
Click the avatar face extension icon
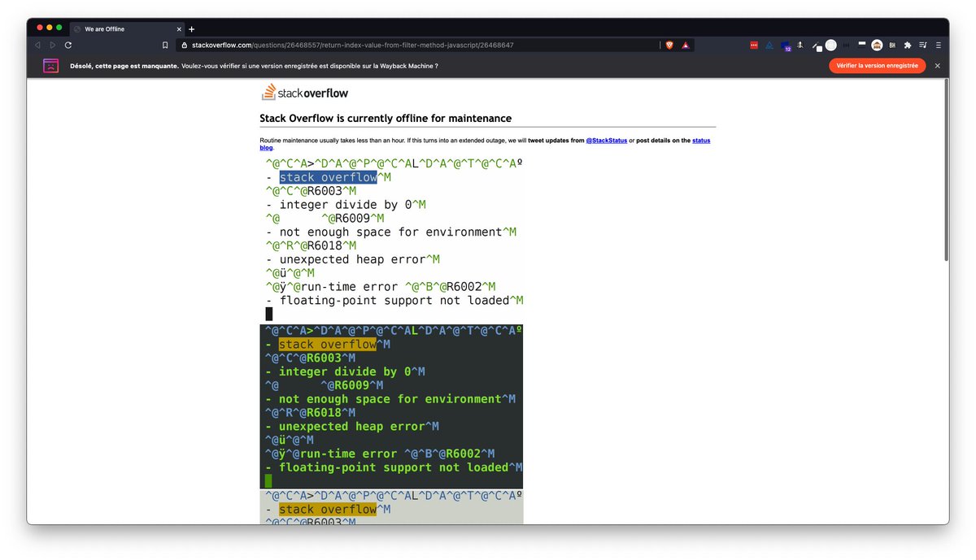pos(877,46)
